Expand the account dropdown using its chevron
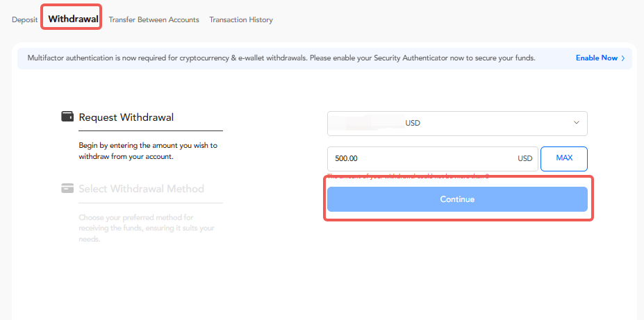This screenshot has height=320, width=644. 576,124
